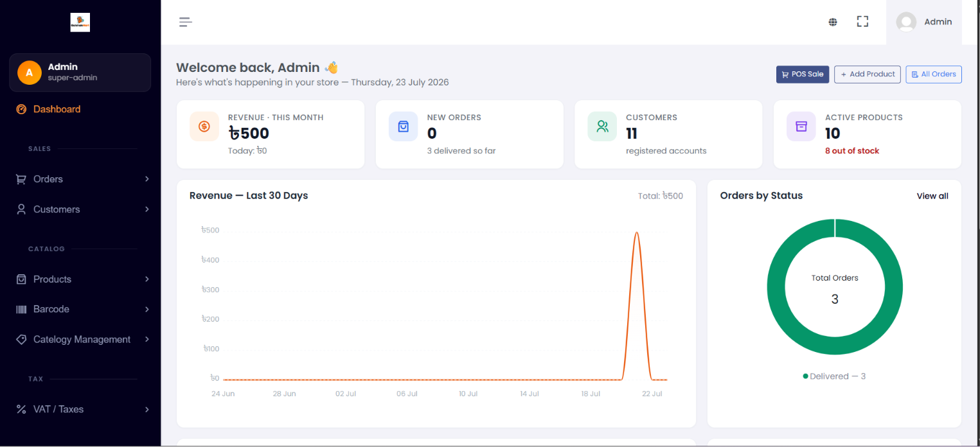The height and width of the screenshot is (447, 980).
Task: Click the Admin super-admin profile card
Action: (x=80, y=73)
